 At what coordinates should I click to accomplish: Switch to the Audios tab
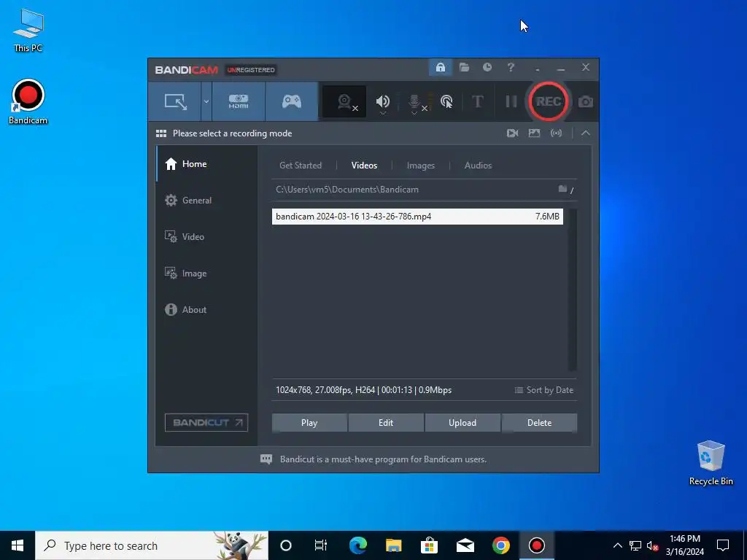(478, 166)
